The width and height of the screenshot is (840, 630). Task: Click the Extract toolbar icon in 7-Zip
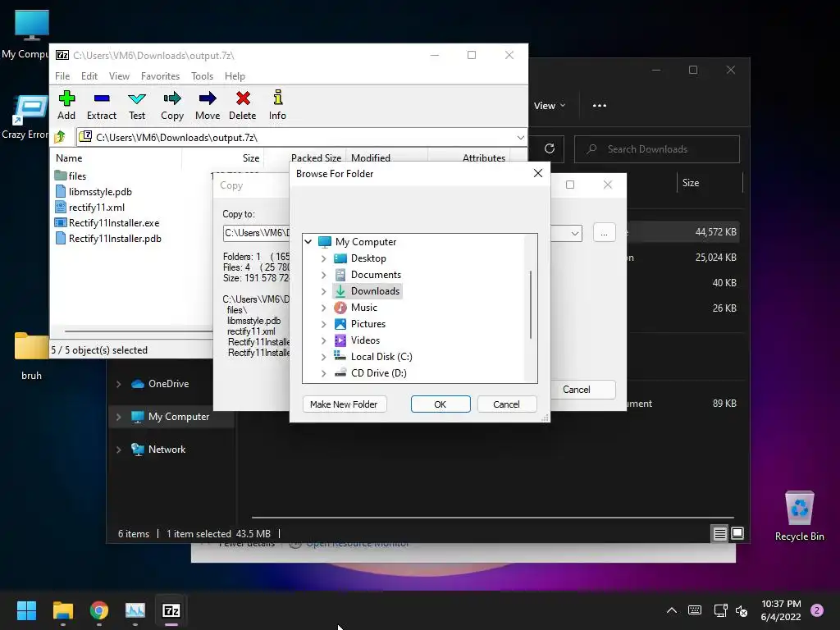coord(101,105)
